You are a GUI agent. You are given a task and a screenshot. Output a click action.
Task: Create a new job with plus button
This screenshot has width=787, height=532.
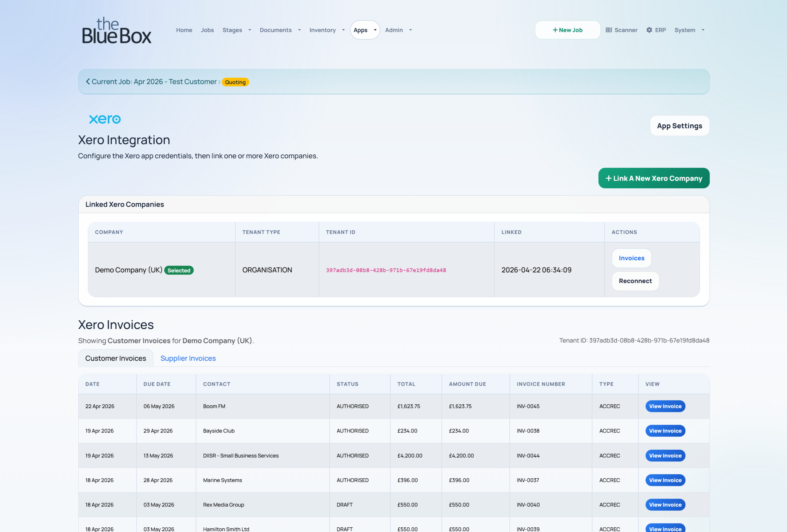[x=568, y=30]
